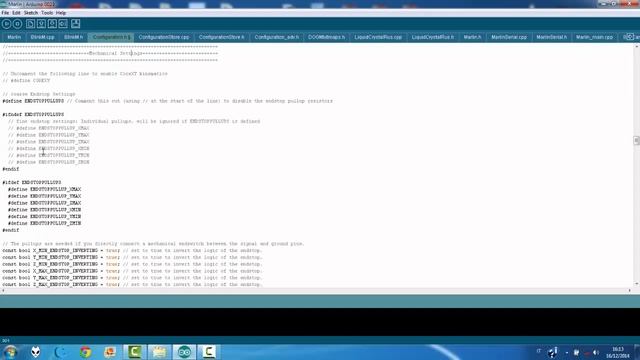Open the Serial Monitor icon
The height and width of the screenshot is (360, 640).
(76, 24)
